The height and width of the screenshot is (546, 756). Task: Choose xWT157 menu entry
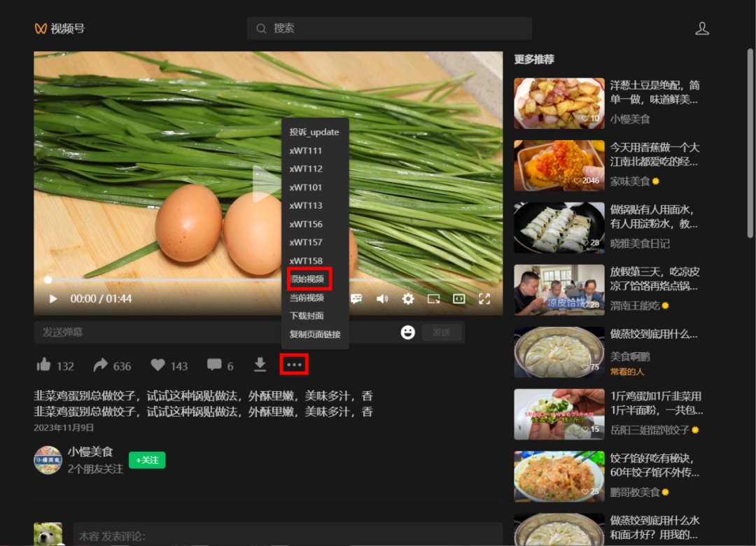click(x=306, y=242)
